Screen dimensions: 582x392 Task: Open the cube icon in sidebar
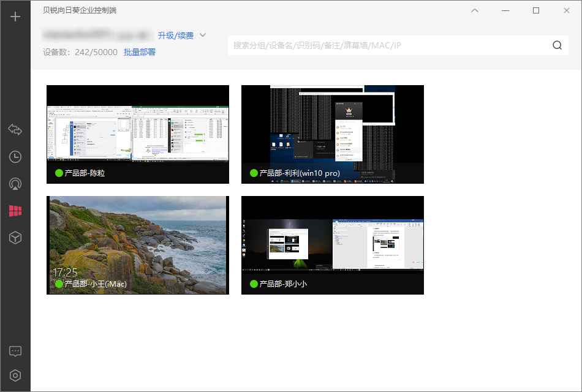[x=15, y=238]
